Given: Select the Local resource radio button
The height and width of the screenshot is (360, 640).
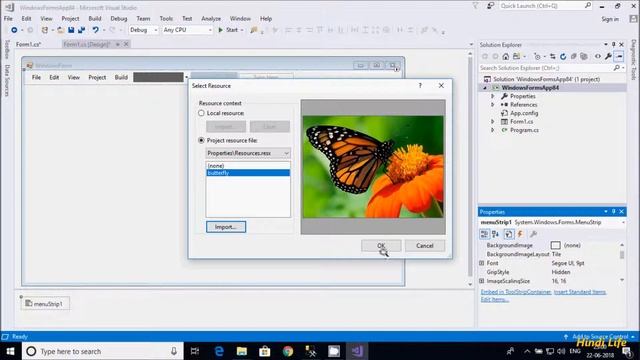Looking at the screenshot, I should [201, 113].
